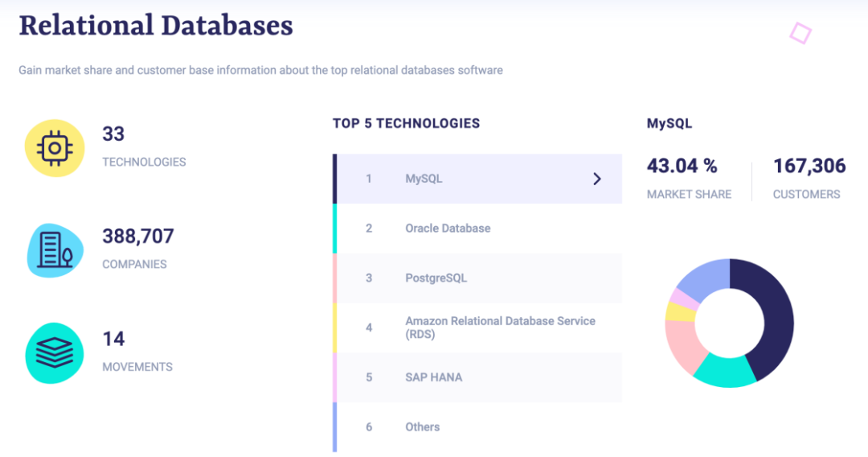
Task: Click the blue building Companies icon
Action: (55, 250)
